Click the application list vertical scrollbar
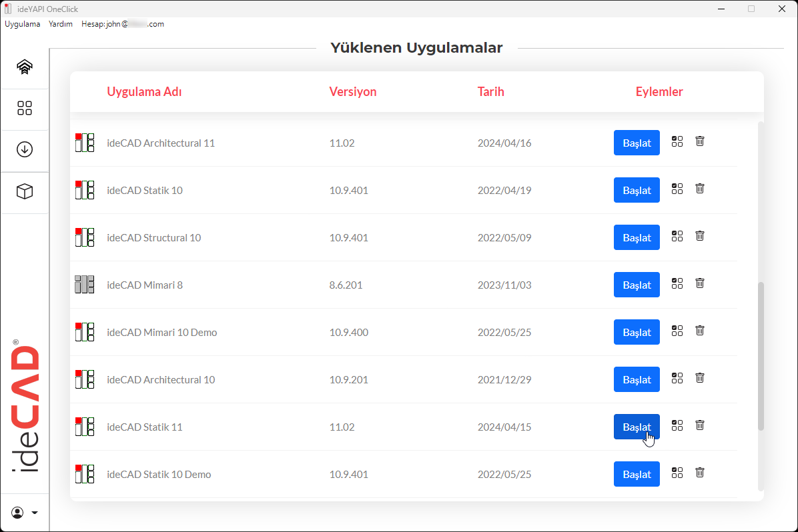This screenshot has height=532, width=798. click(761, 356)
